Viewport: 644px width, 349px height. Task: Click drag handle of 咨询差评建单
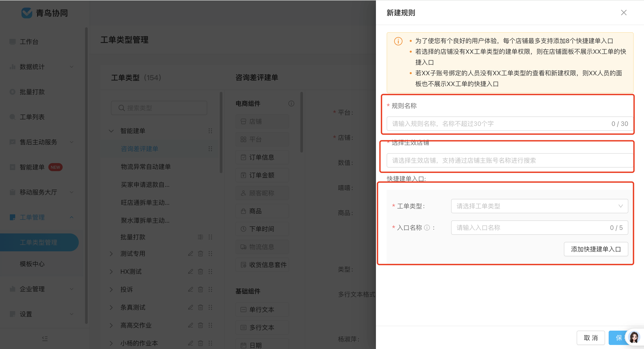tap(210, 149)
